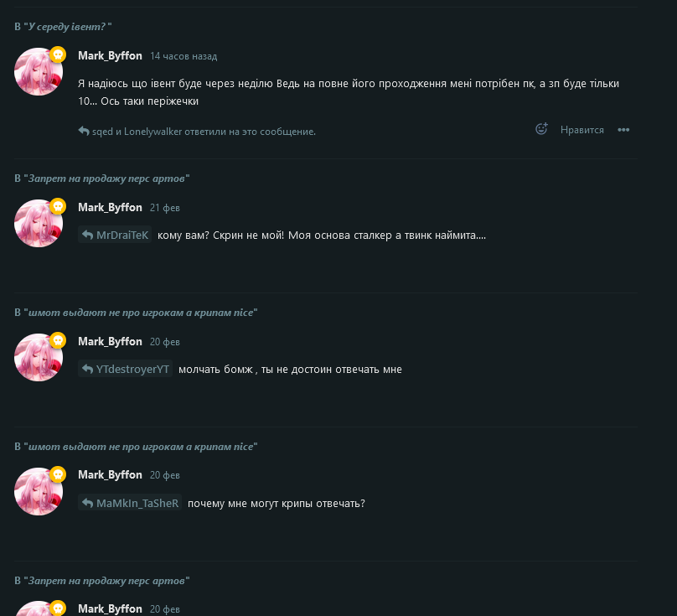Screen dimensions: 677x616
Task: Click the "14 часов назад" timestamp
Action: coord(183,56)
